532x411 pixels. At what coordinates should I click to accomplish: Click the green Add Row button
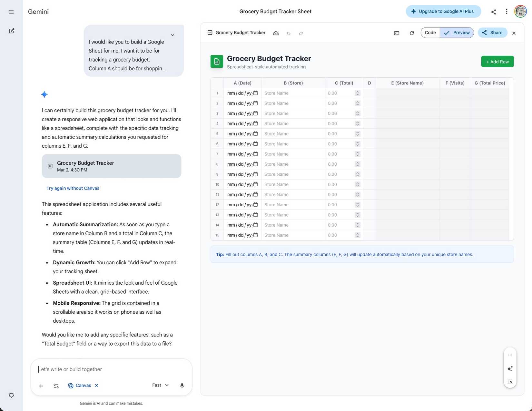coord(498,62)
